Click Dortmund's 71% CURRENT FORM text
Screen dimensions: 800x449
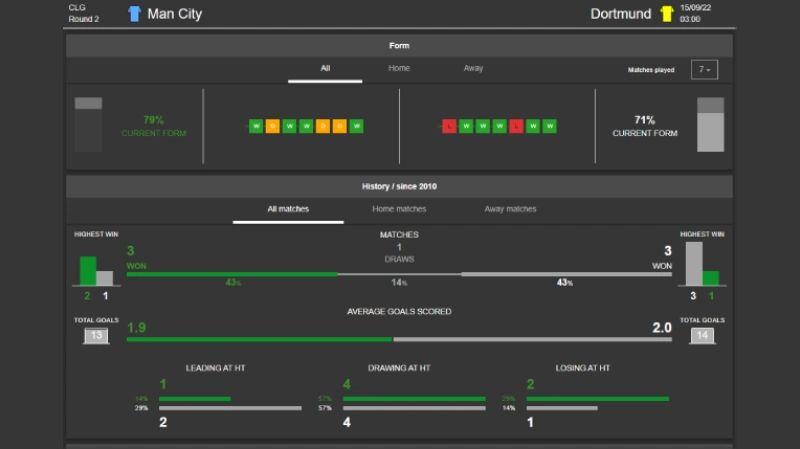[x=645, y=126]
